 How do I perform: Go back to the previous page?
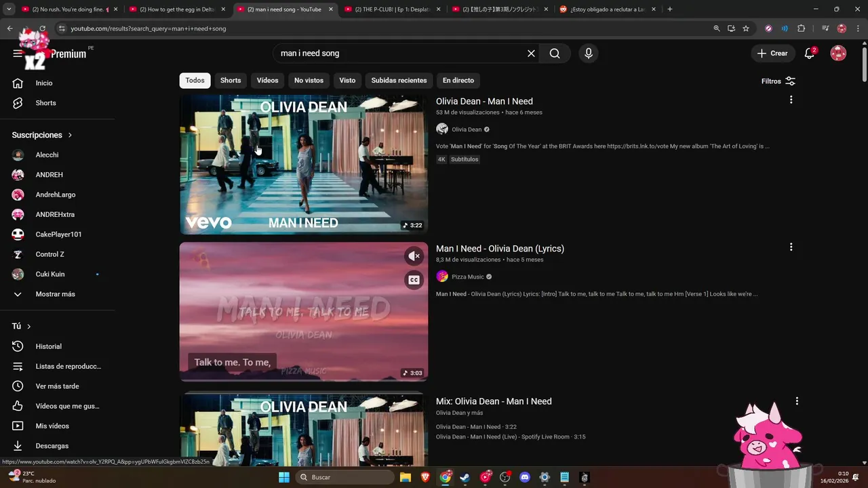coord(9,28)
